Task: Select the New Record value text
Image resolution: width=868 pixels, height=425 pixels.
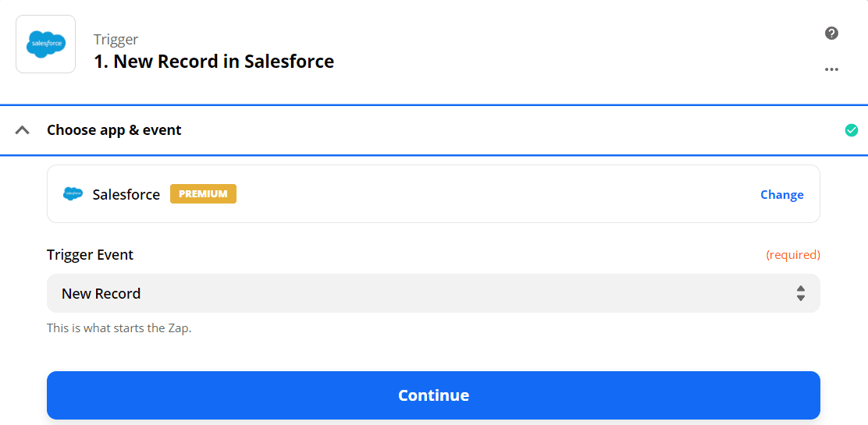Action: point(101,294)
